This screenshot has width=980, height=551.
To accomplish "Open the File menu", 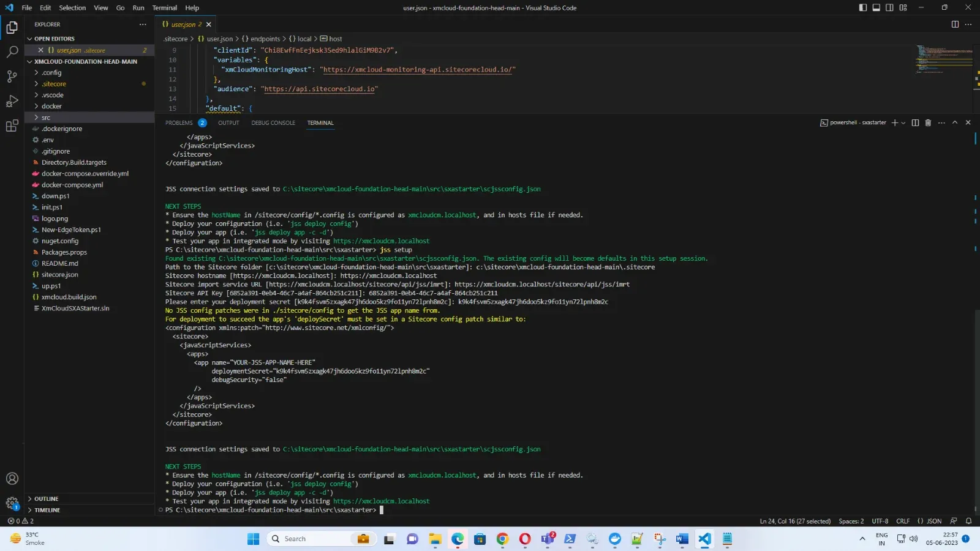I will [x=27, y=8].
